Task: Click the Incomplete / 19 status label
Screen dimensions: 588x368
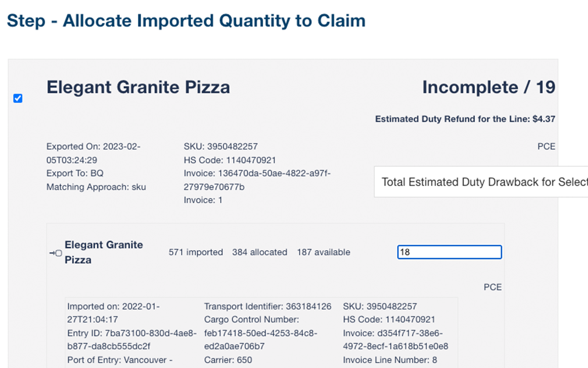Action: click(488, 87)
